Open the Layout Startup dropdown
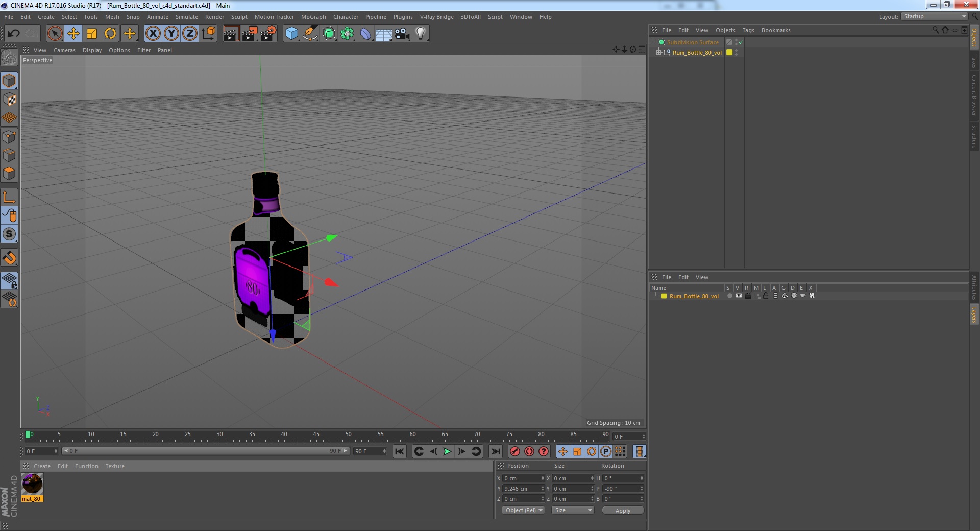The width and height of the screenshot is (980, 531). pyautogui.click(x=935, y=17)
